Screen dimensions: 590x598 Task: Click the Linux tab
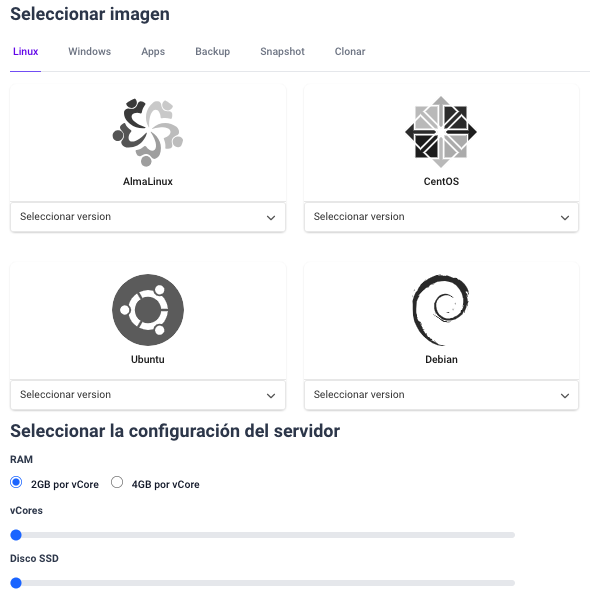click(26, 51)
